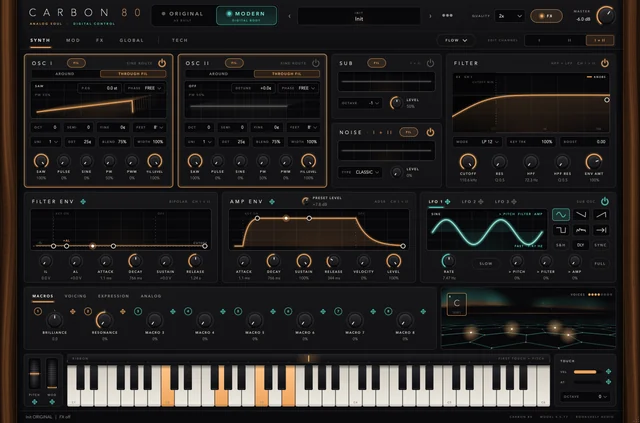Screen dimensions: 640x423
Task: Switch to the MOD tab
Action: coord(73,40)
